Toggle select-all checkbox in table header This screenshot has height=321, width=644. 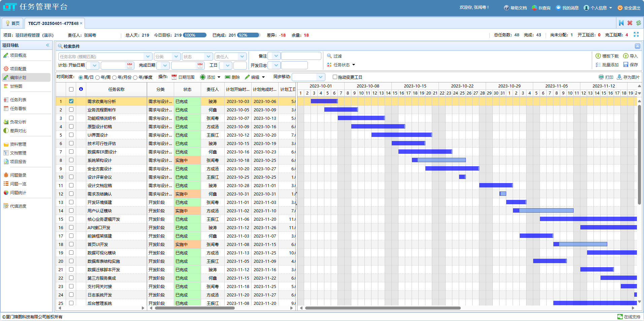(71, 89)
